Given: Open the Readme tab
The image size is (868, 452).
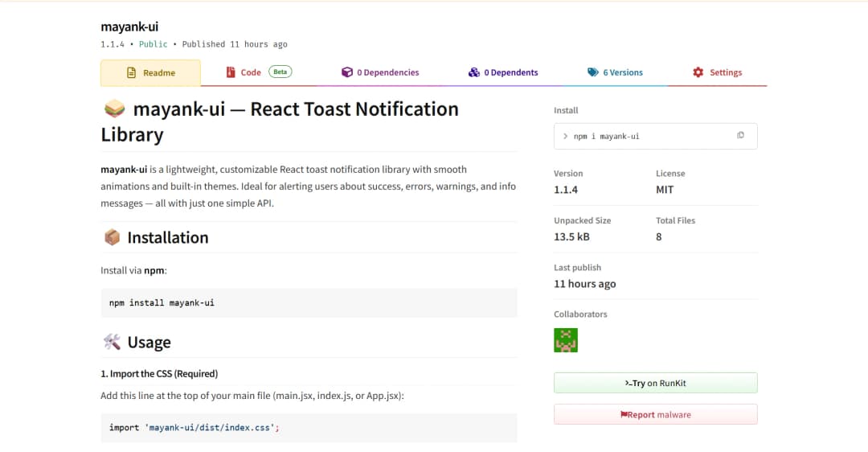Looking at the screenshot, I should point(150,72).
